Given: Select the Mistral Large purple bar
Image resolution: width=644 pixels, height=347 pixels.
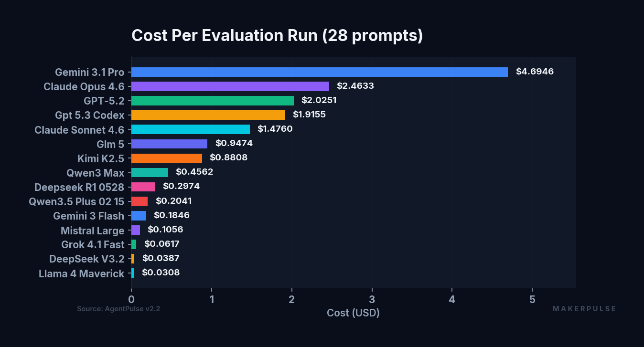Looking at the screenshot, I should coord(136,230).
